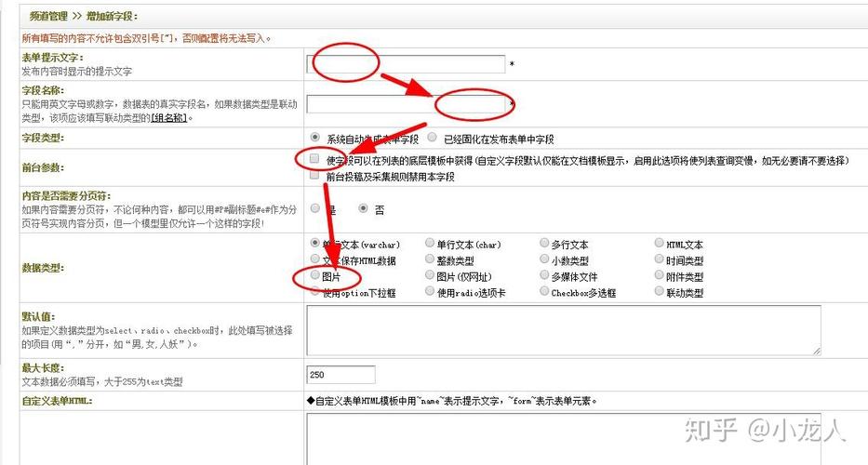
Task: Enable 使字段可以在列表的底层模板中获得 checkbox
Action: (x=314, y=159)
